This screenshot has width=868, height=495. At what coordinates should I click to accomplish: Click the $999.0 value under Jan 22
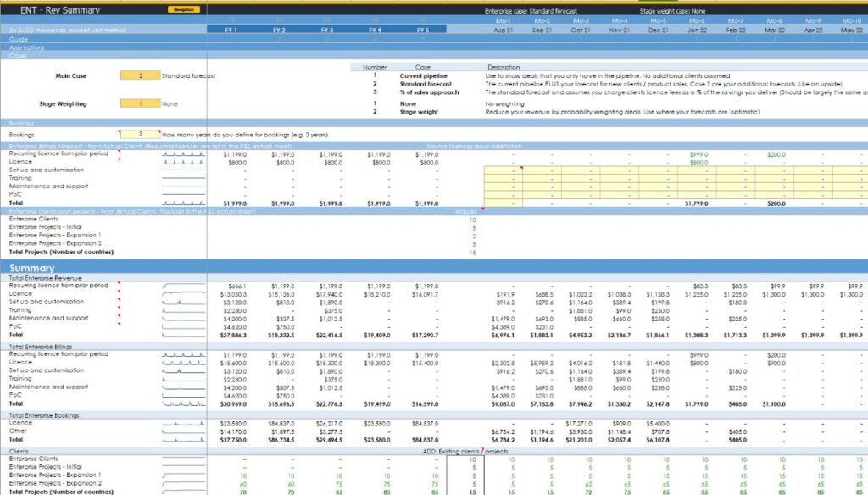(698, 154)
